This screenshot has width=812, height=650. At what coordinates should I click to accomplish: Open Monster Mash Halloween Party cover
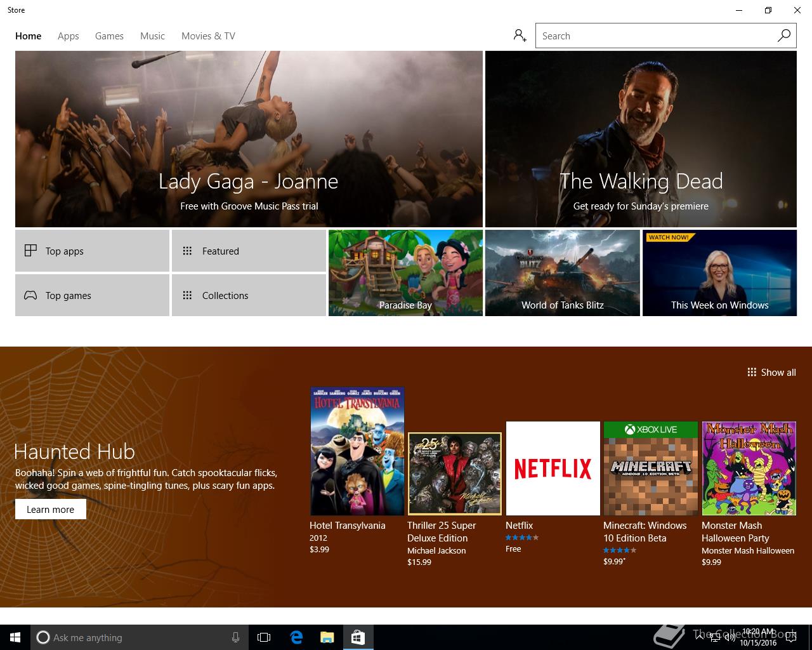click(x=749, y=468)
